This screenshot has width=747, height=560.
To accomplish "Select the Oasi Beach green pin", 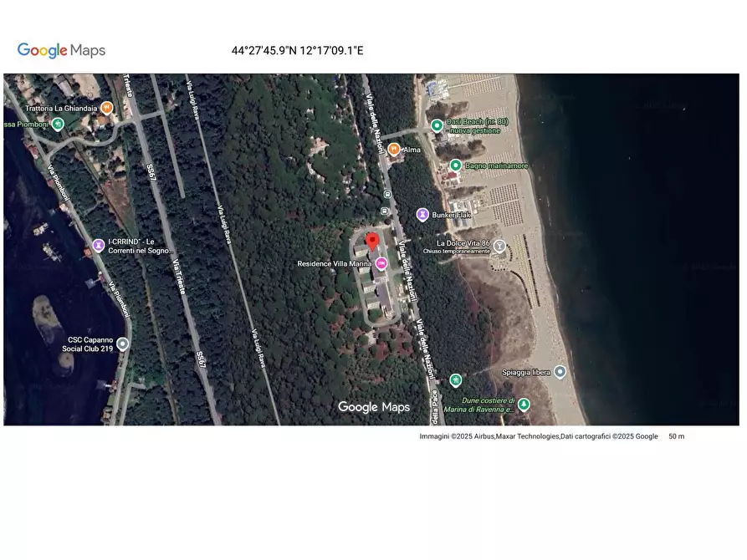I will 437,125.
